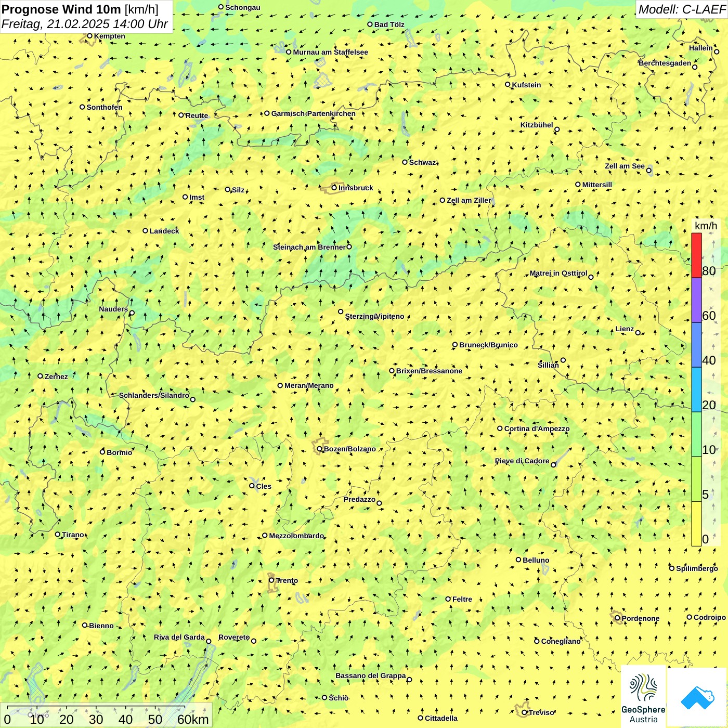The height and width of the screenshot is (728, 728).
Task: Click the Spilimbergo location marker
Action: 672,568
